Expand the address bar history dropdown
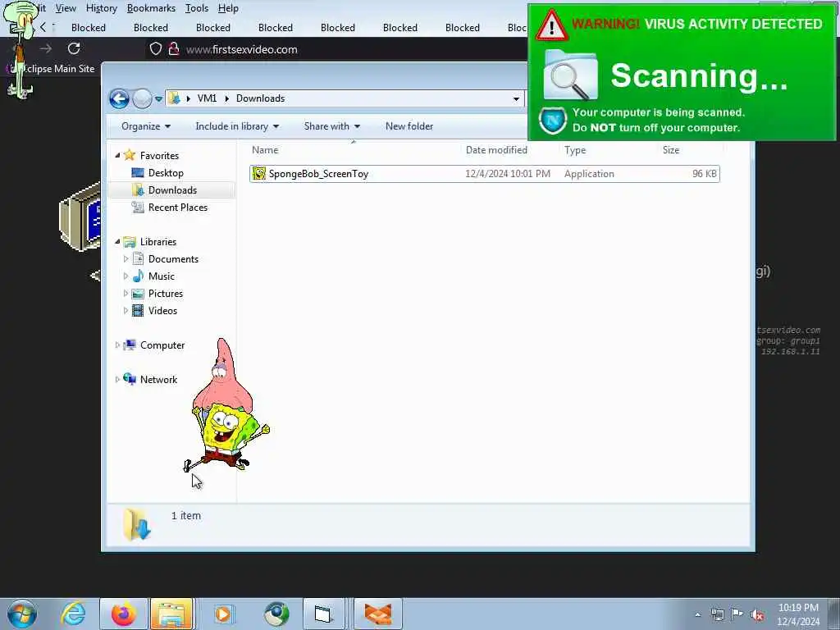The width and height of the screenshot is (840, 630). click(x=516, y=98)
